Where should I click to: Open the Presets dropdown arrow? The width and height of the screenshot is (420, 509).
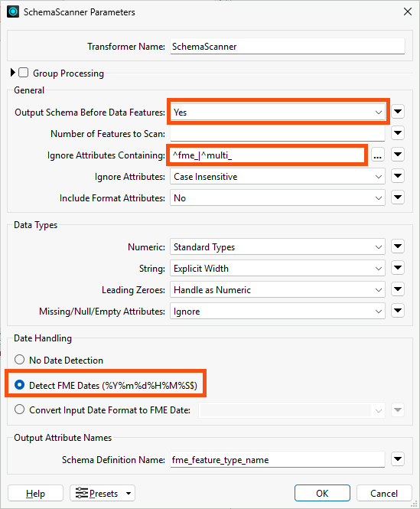[x=129, y=494]
